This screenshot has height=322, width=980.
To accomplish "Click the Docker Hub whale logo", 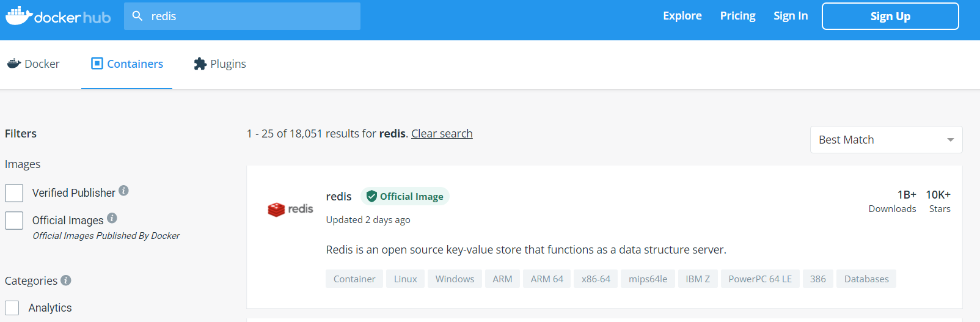I will (19, 16).
